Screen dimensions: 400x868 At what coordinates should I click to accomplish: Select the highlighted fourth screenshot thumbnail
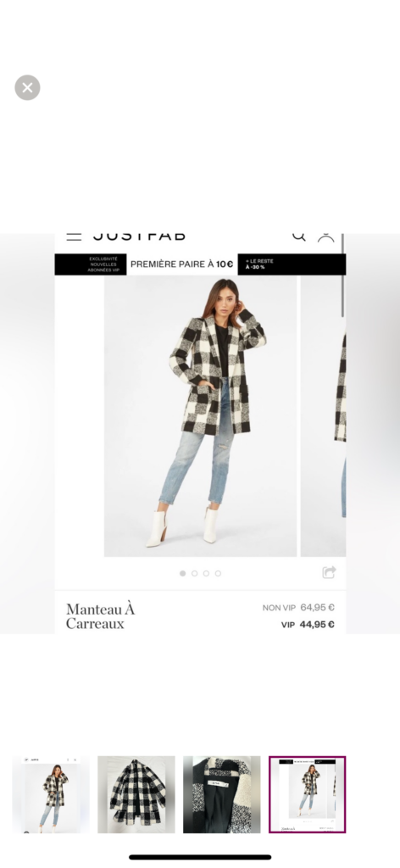coord(307,794)
